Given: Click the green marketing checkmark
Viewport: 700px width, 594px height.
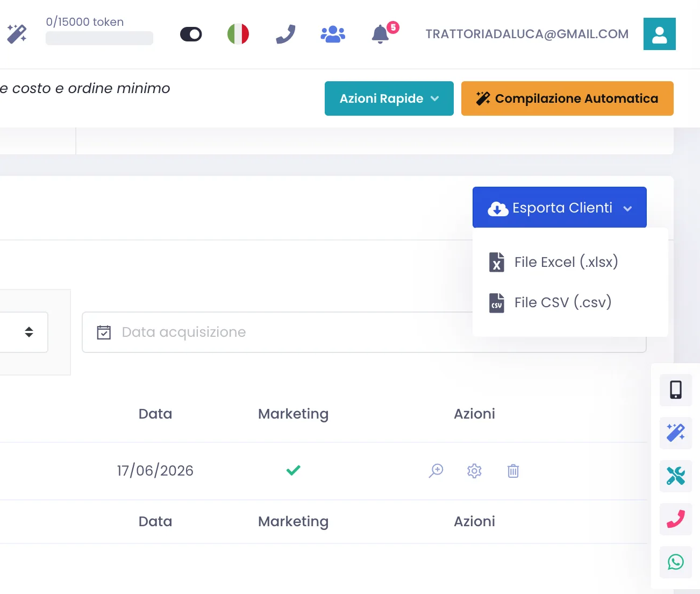Looking at the screenshot, I should tap(293, 471).
